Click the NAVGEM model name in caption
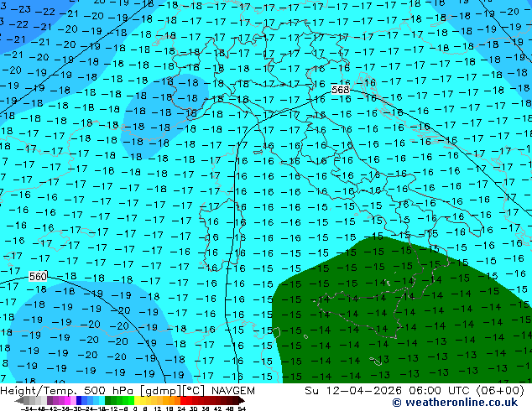 tap(233, 391)
